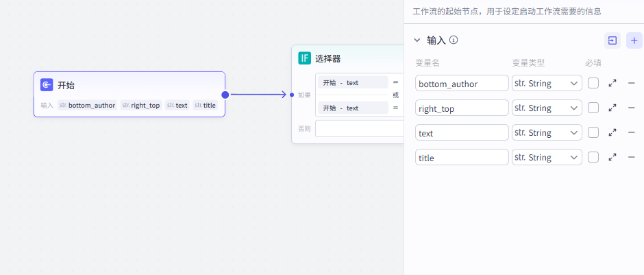Collapse the 输入 section chevron
Viewport: 644px width, 275px height.
point(417,40)
